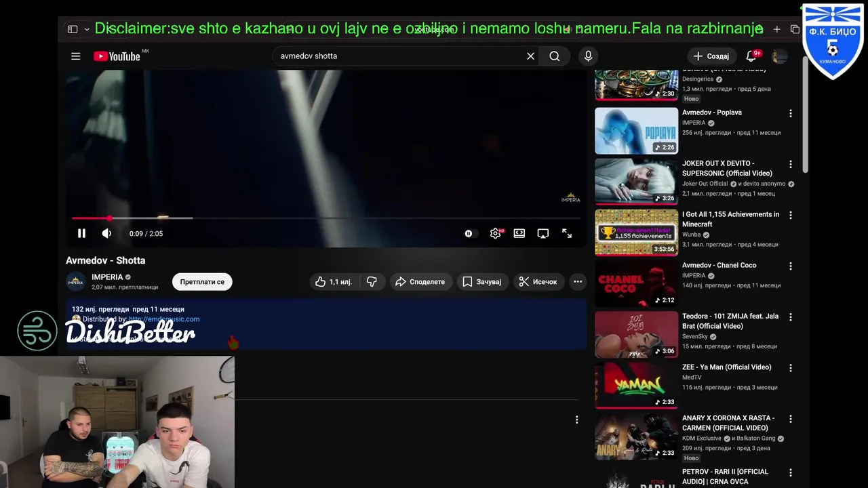Click the browser page scrollbar

[805, 115]
